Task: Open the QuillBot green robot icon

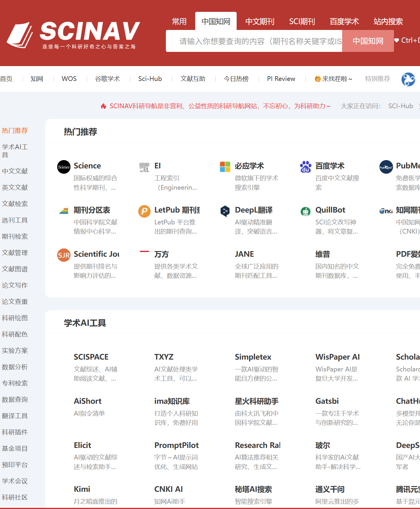Action: tap(306, 211)
